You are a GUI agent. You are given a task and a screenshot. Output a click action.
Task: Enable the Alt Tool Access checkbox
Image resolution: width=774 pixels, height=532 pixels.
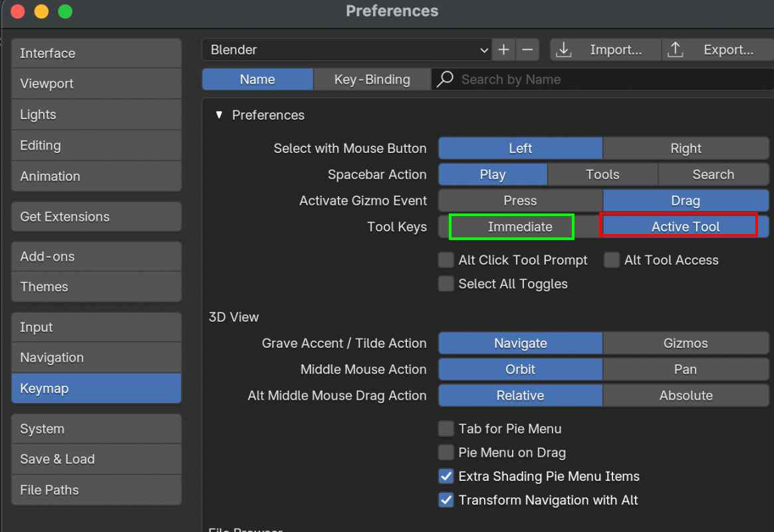pos(612,260)
